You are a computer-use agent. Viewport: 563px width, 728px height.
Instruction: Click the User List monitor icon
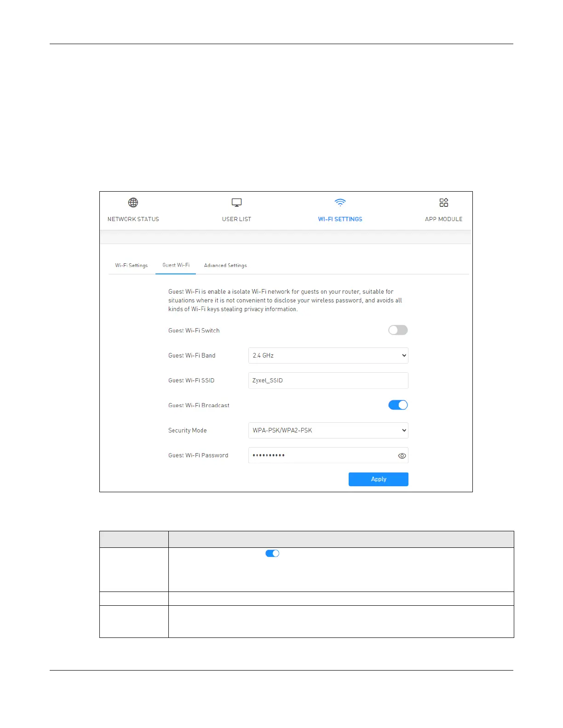236,203
